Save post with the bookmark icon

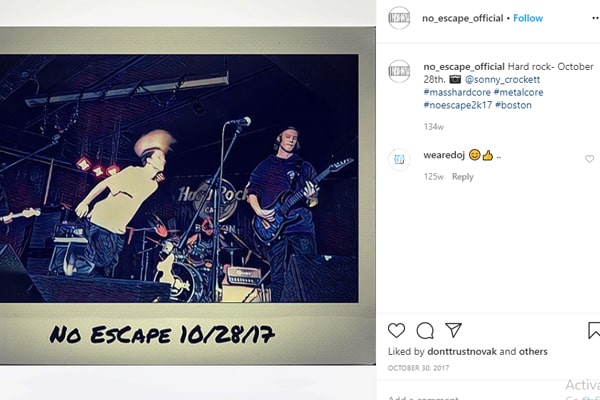(x=594, y=330)
